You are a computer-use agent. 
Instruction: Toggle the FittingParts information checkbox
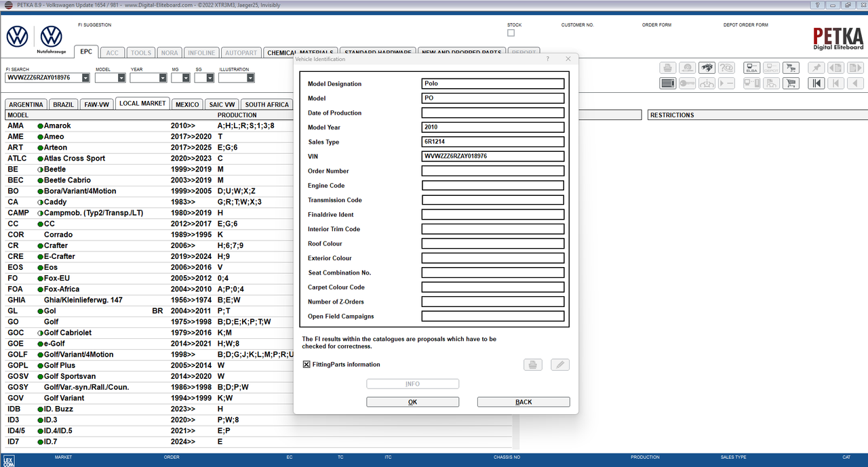point(307,365)
